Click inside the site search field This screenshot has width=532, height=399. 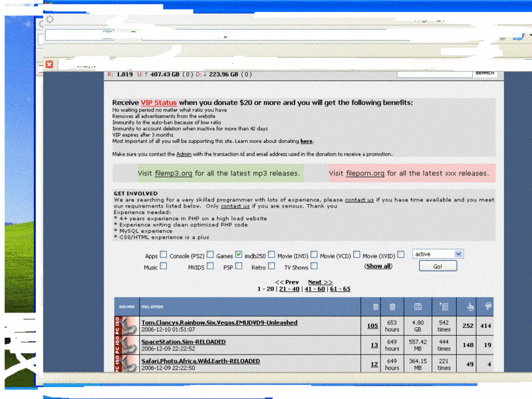pyautogui.click(x=435, y=74)
